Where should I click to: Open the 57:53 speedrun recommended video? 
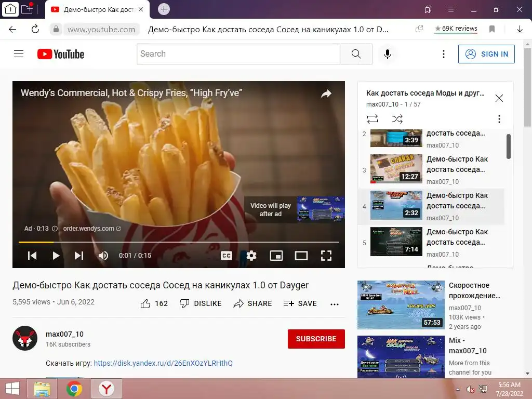[401, 304]
